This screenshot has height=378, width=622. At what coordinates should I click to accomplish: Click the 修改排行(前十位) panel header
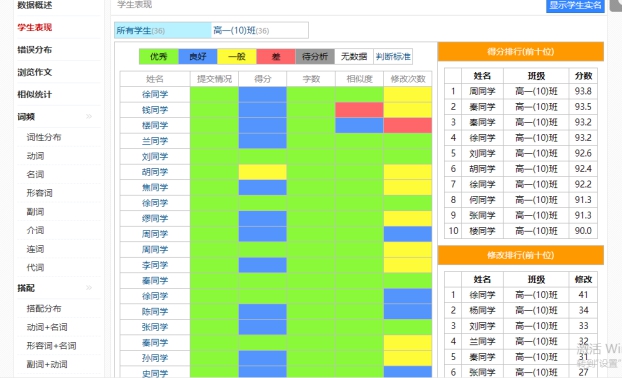tap(521, 255)
